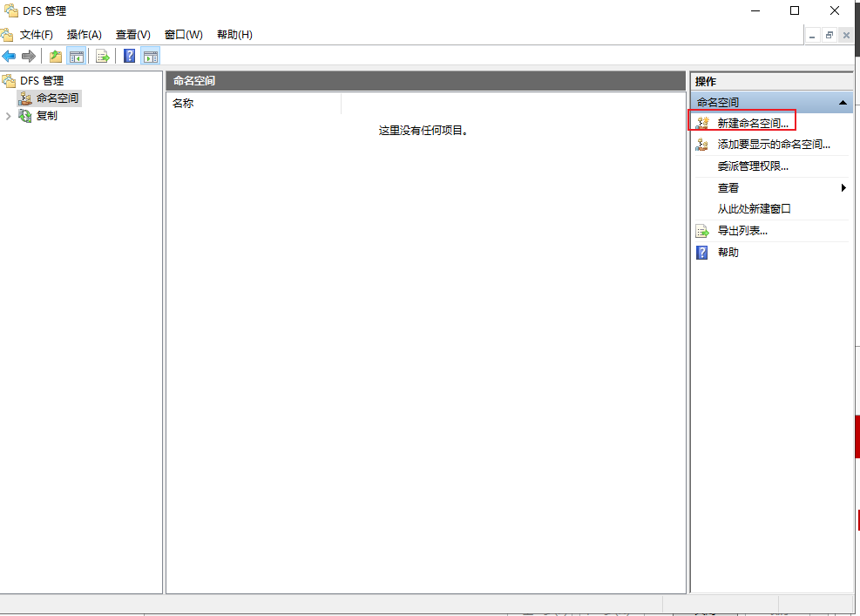This screenshot has height=616, width=860.
Task: Click the Forward arrow toolbar icon
Action: coord(29,56)
